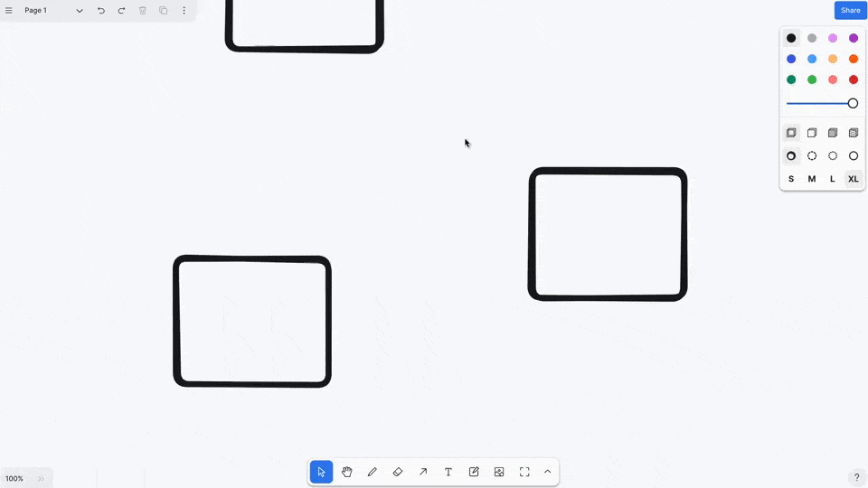This screenshot has width=868, height=488.
Task: Click the duplicate icon
Action: (164, 11)
